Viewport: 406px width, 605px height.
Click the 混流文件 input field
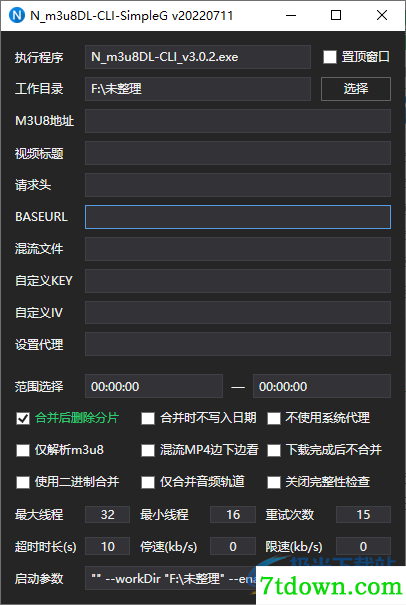coord(238,249)
